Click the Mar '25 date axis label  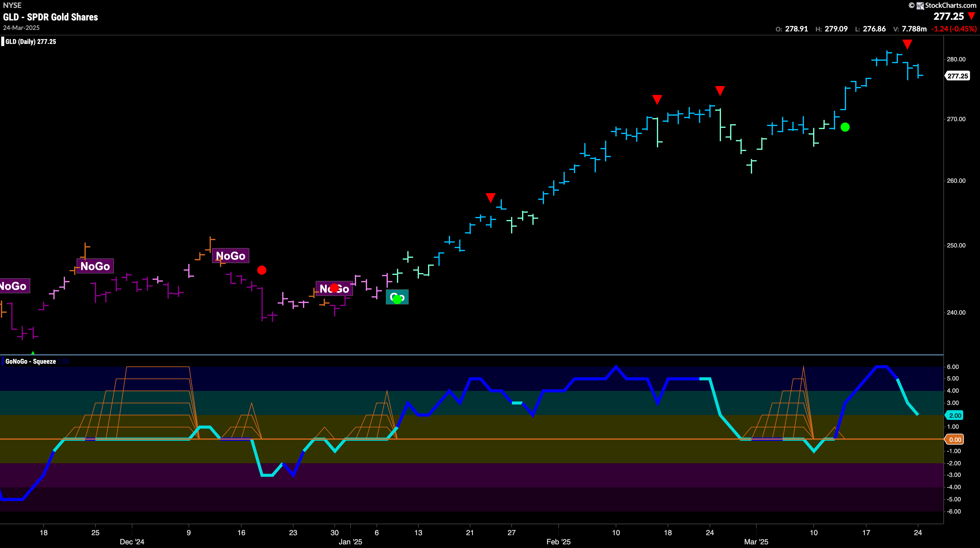pos(756,542)
